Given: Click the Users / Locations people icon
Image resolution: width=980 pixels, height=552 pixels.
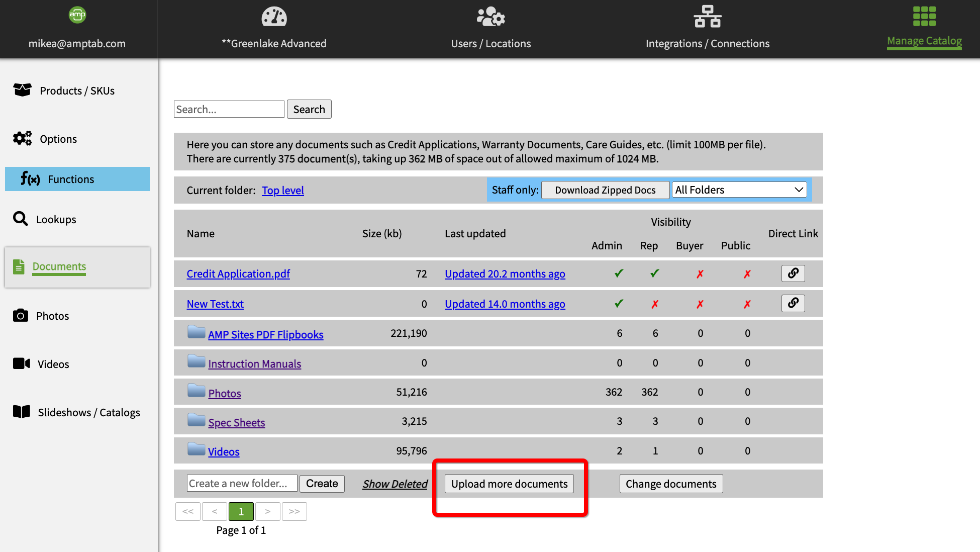Looking at the screenshot, I should click(491, 17).
